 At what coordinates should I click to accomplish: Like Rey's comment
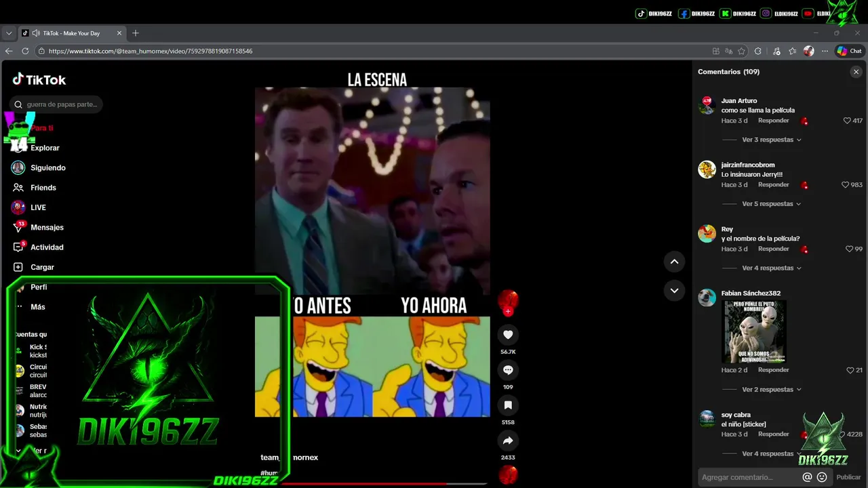[x=849, y=249]
